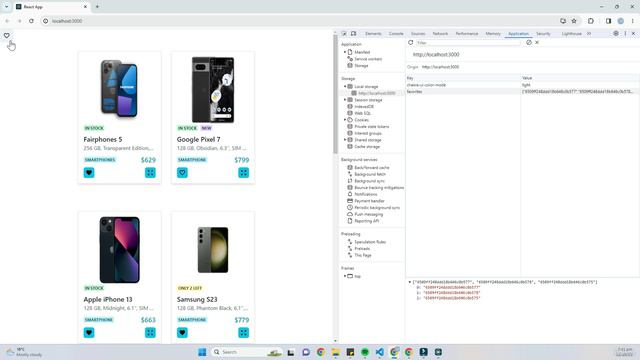Image resolution: width=640 pixels, height=360 pixels.
Task: Open fullscreen view icon on Fairphone 5 card
Action: [150, 173]
